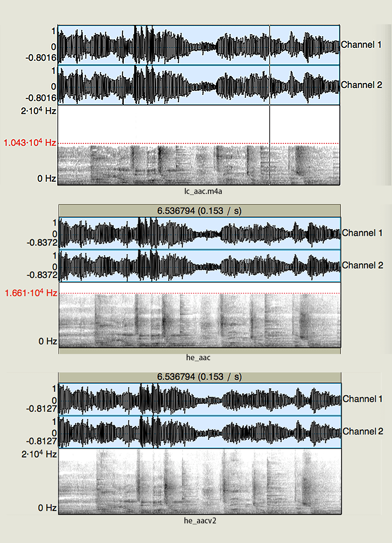Click the he_aacv2 caption text
392x543 pixels.
click(x=200, y=521)
